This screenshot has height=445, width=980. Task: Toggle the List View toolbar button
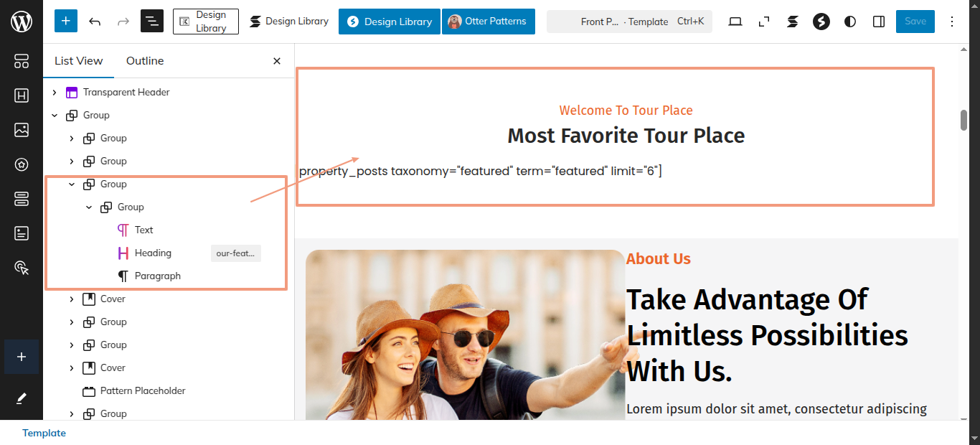[x=152, y=22]
